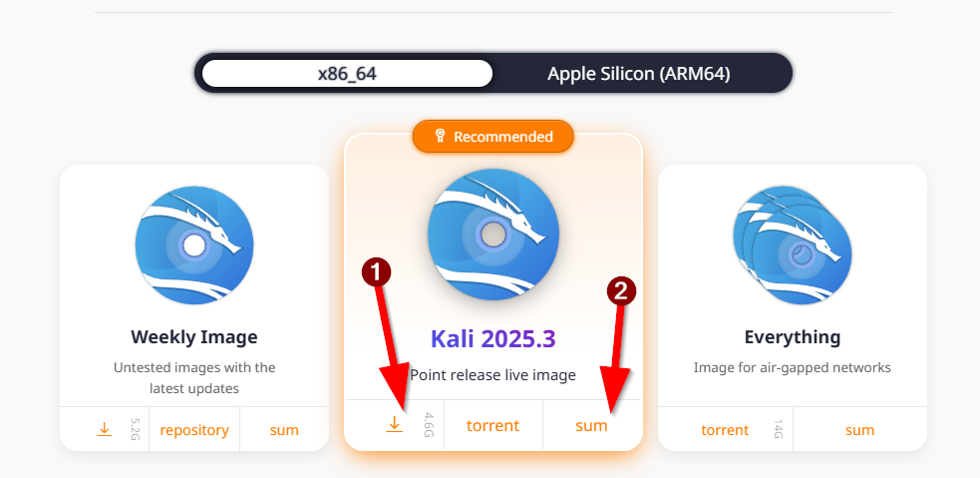
Task: Click the Kali 2025.3 download arrow icon
Action: coord(394,425)
